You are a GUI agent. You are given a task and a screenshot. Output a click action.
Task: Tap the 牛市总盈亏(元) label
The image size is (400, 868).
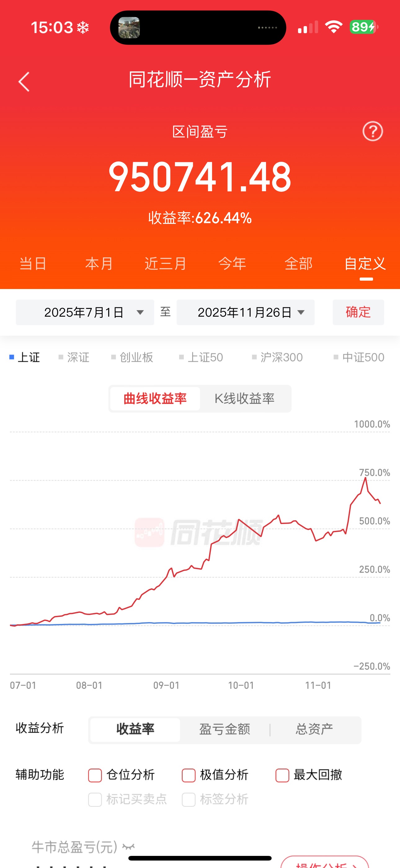[74, 847]
